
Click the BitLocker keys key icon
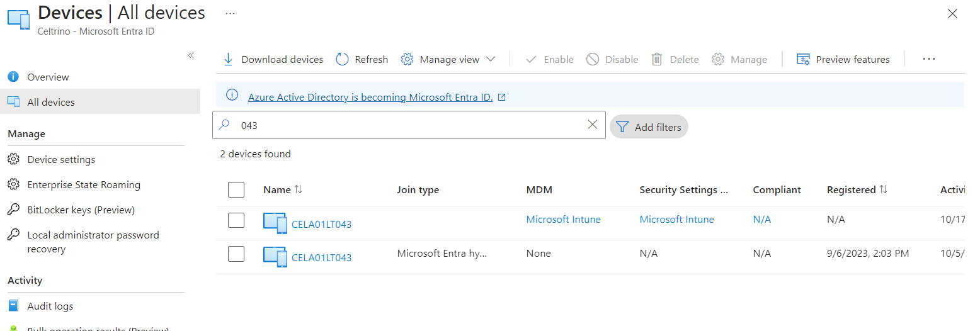coord(13,210)
